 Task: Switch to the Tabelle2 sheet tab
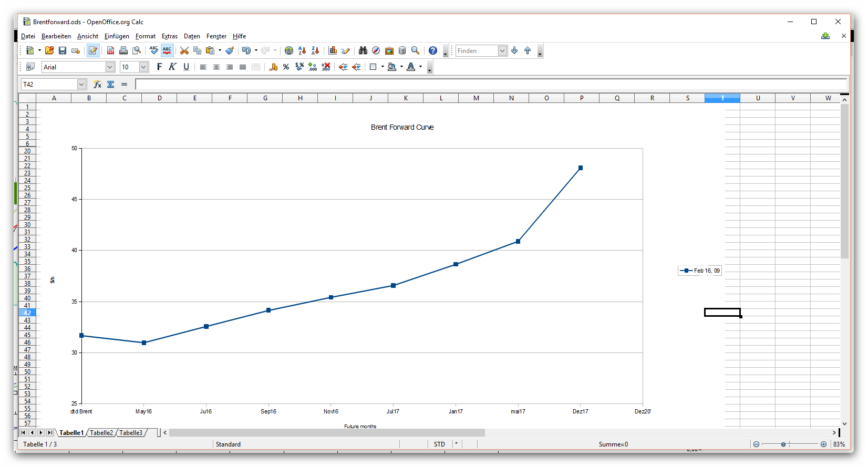pyautogui.click(x=101, y=433)
